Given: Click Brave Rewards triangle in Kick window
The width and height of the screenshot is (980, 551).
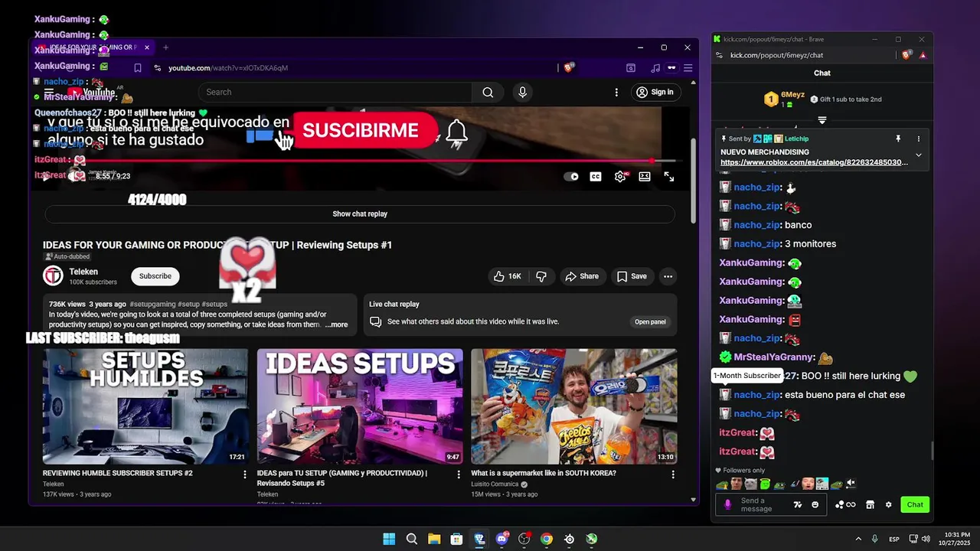Looking at the screenshot, I should [x=923, y=55].
